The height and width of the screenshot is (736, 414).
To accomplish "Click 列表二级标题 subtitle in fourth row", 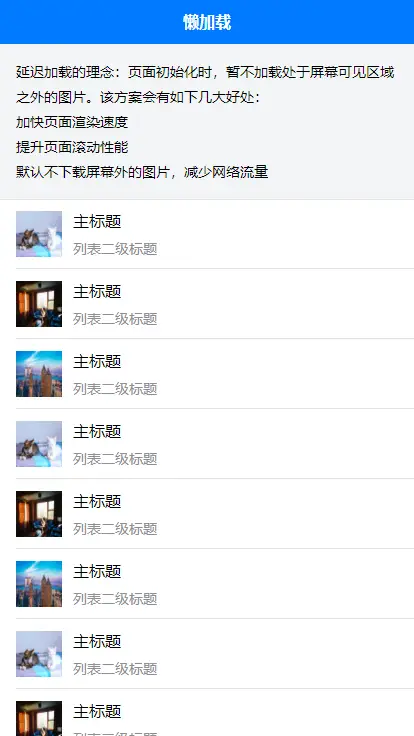I will (x=115, y=459).
